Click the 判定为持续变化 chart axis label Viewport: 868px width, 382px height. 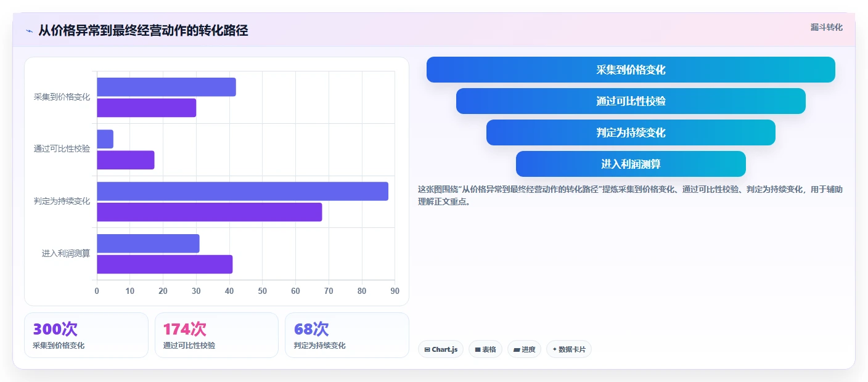click(x=62, y=201)
